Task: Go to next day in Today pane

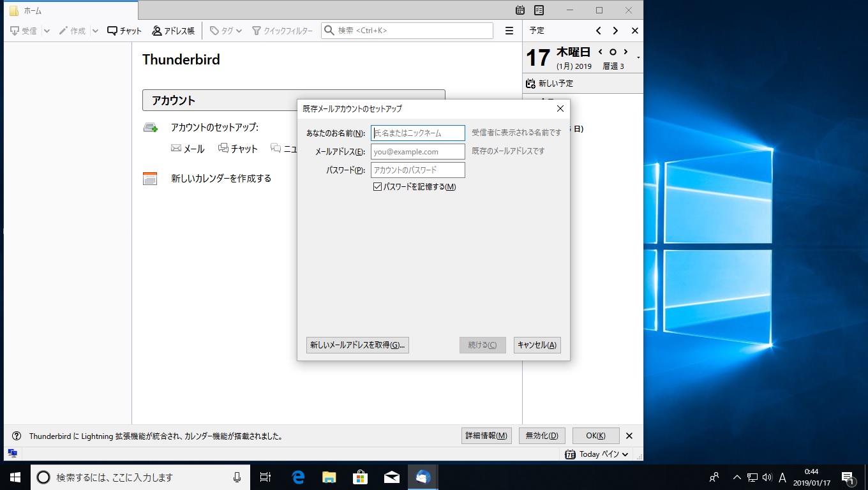Action: tap(625, 52)
